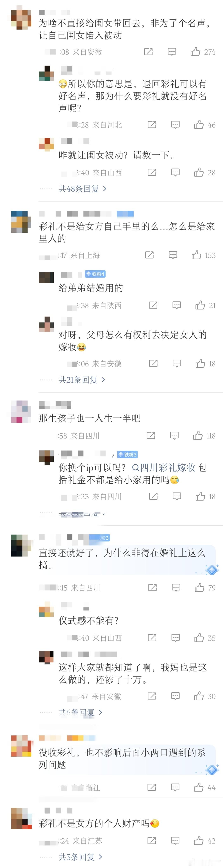The width and height of the screenshot is (223, 868).
Task: Reply to the 河北 comment with 46 likes
Action: point(175,125)
